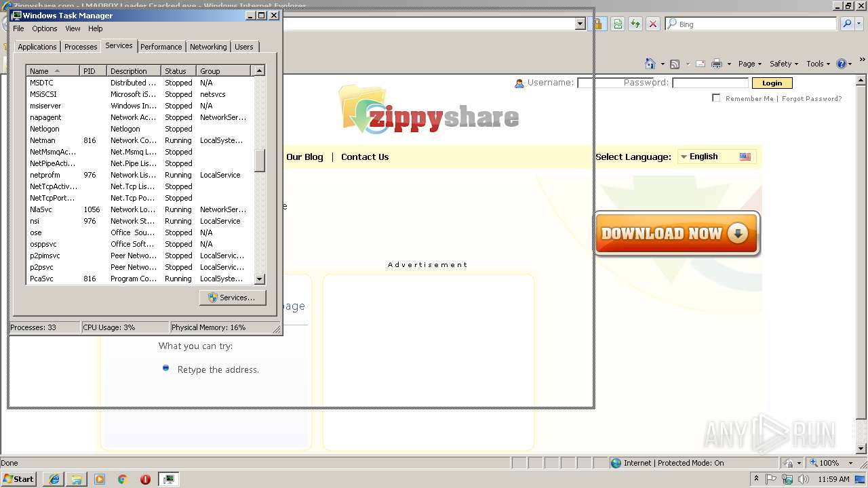Click the Action Center flag tray icon
The height and width of the screenshot is (488, 868).
(771, 479)
